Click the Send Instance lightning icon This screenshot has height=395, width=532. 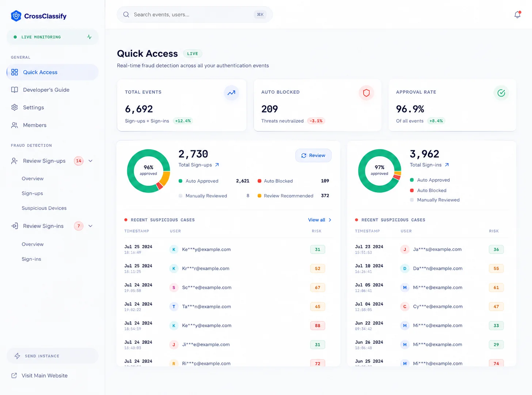pyautogui.click(x=17, y=356)
